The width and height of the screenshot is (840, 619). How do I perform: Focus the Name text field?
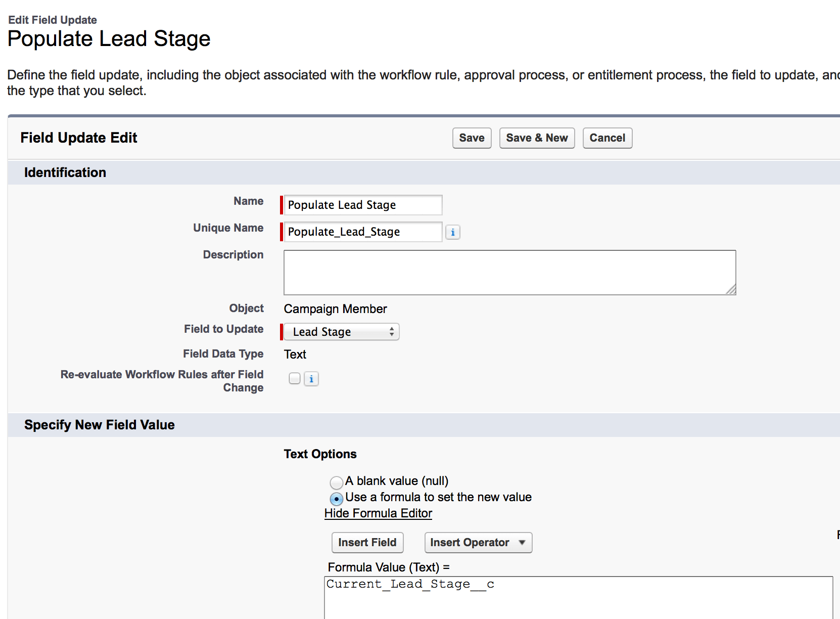(x=362, y=205)
